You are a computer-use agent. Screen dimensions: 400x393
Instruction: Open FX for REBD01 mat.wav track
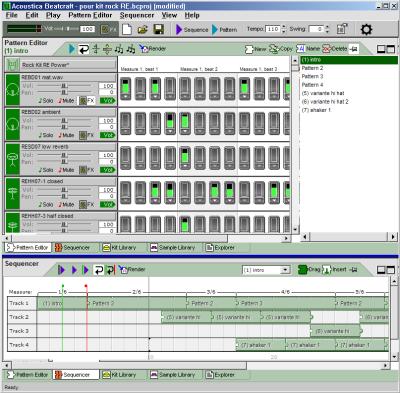(x=87, y=101)
